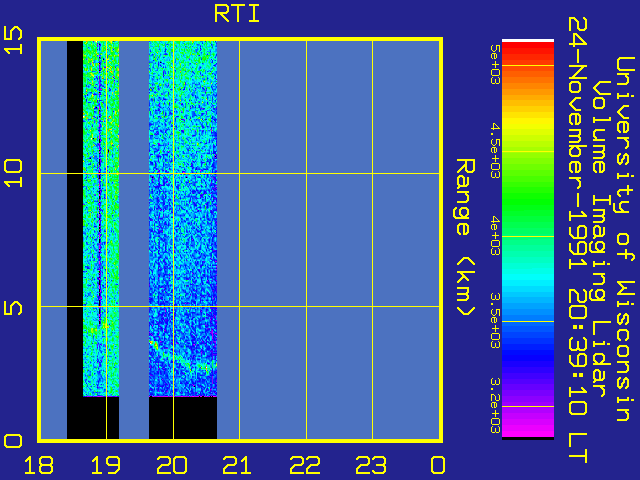Click the 19 hour axis label

pos(106,465)
